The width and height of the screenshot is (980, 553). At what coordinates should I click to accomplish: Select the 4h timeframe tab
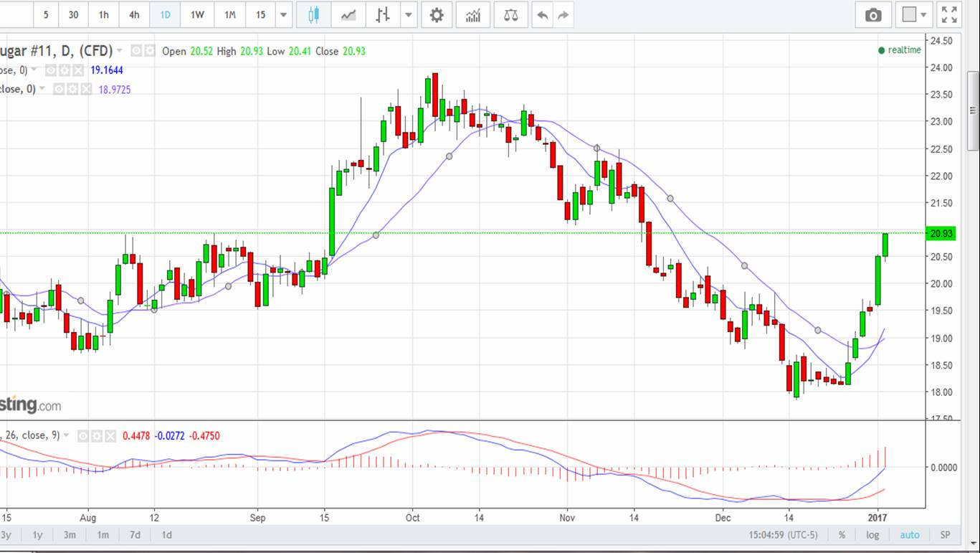coord(134,15)
